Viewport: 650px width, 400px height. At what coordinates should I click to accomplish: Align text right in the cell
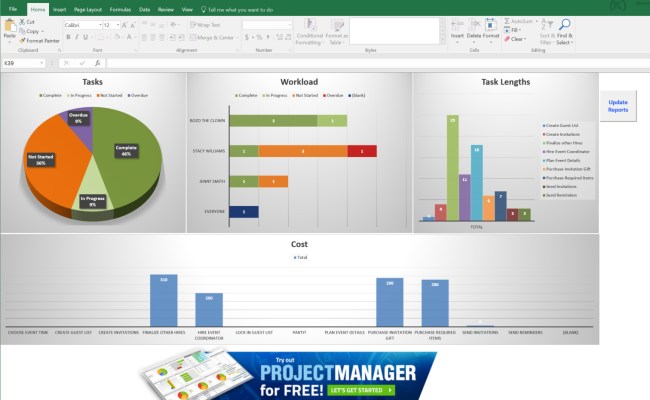click(x=162, y=38)
